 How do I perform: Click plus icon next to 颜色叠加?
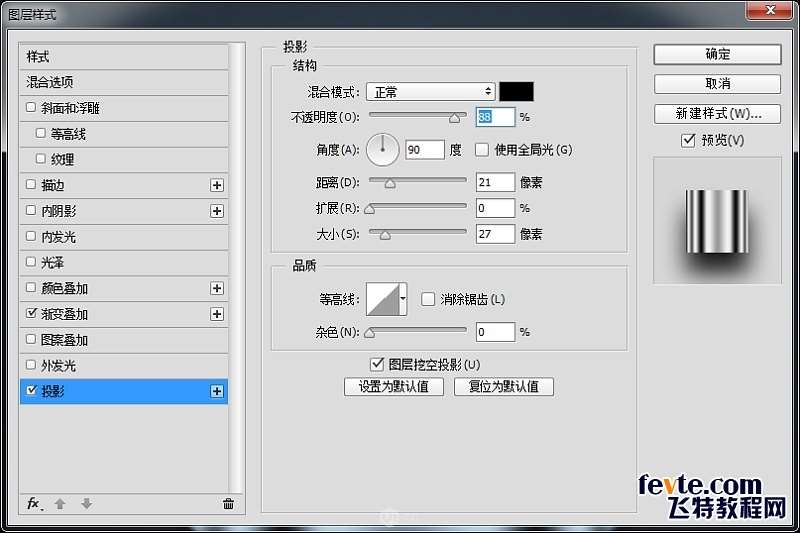(x=216, y=288)
